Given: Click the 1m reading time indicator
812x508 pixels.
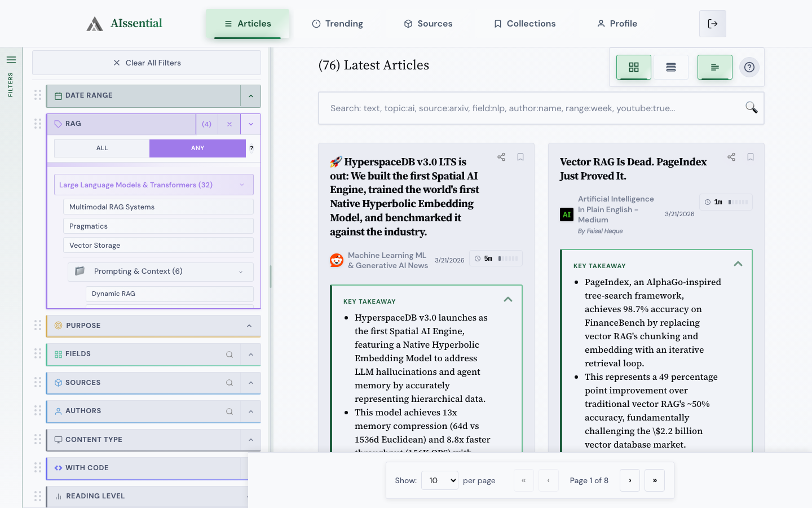Looking at the screenshot, I should 726,202.
